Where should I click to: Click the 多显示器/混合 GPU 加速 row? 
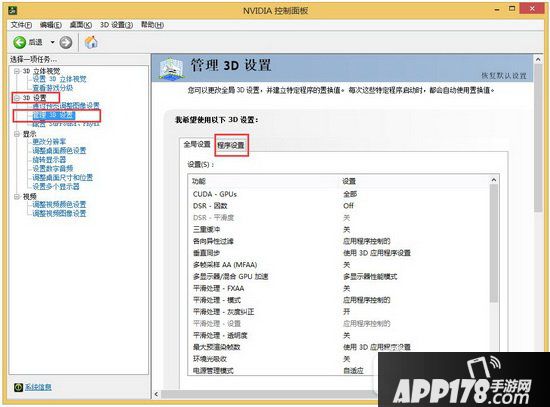pos(339,276)
